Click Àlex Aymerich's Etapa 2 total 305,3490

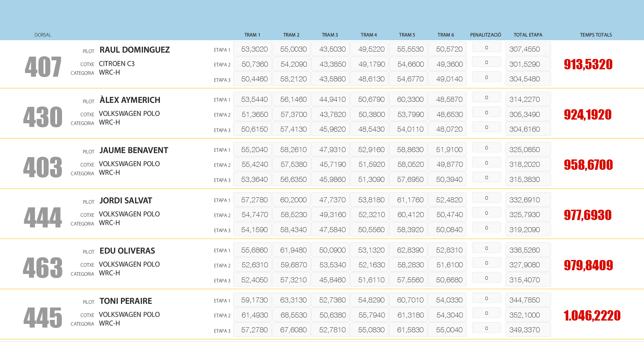[x=525, y=115]
